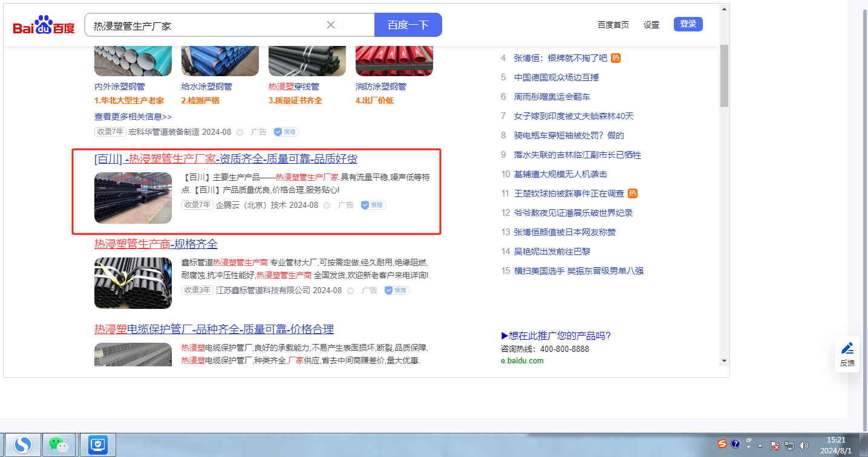Click the vertical scrollbar thumb
868x457 pixels.
tap(724, 75)
